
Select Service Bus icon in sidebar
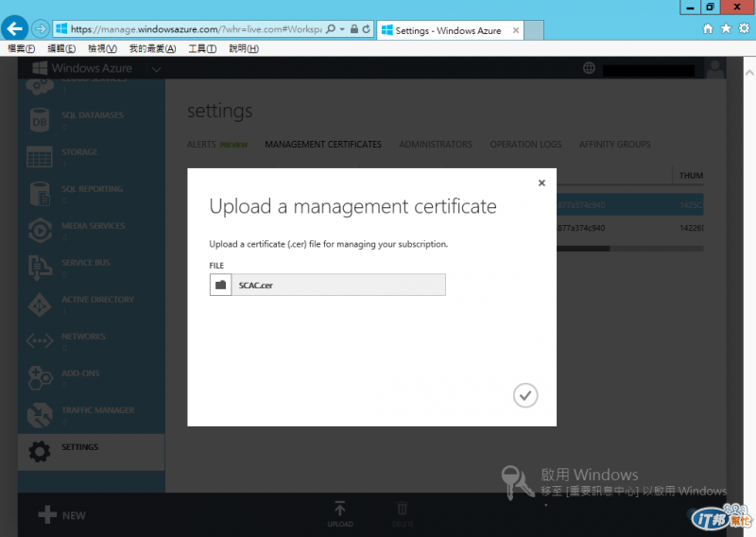coord(40,268)
